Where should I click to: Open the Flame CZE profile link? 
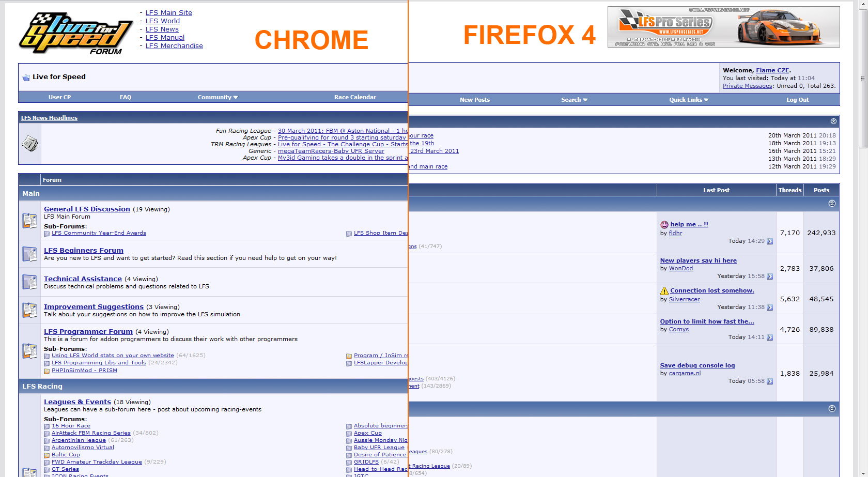(772, 70)
